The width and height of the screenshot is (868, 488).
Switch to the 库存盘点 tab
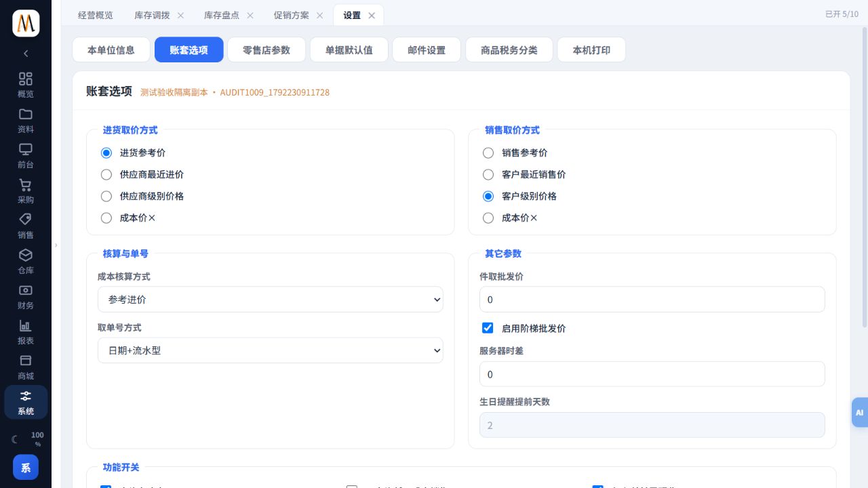pos(222,15)
